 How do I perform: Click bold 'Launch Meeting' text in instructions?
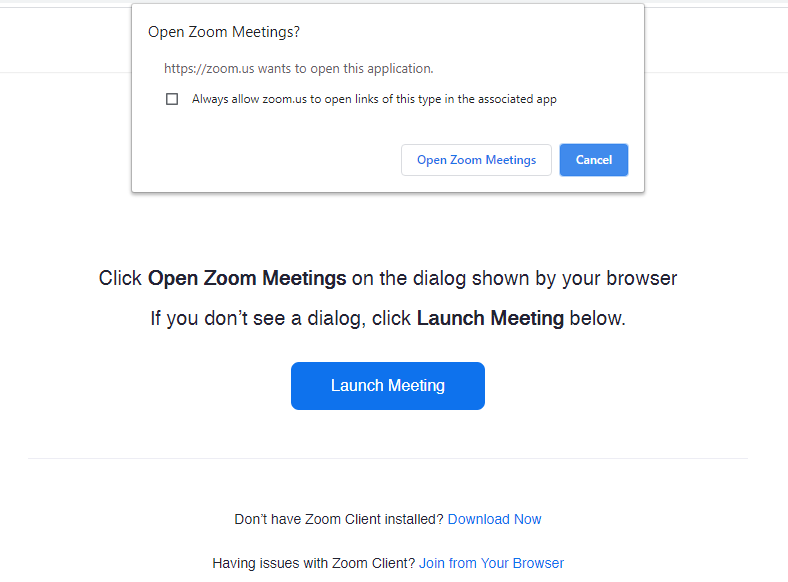tap(490, 319)
